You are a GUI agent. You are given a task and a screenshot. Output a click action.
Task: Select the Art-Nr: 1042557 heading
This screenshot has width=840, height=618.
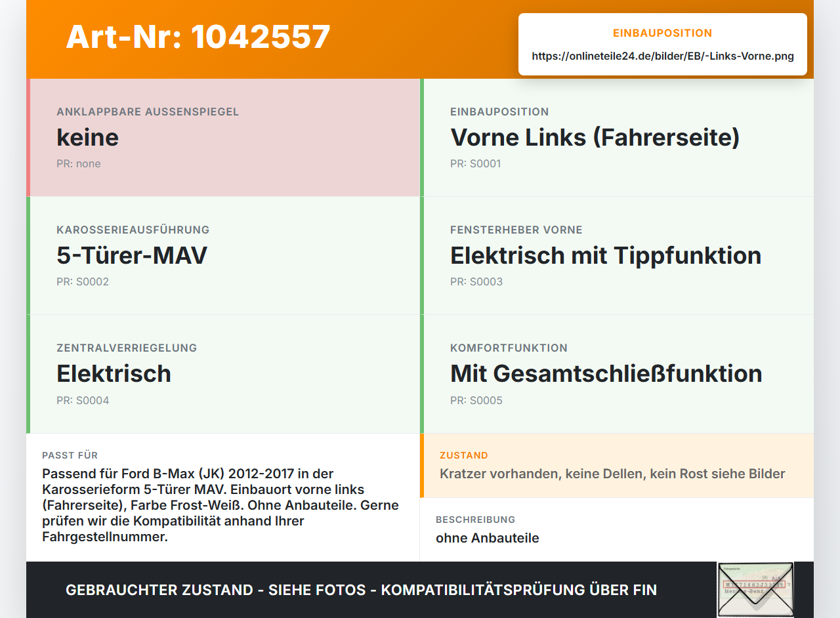[198, 37]
